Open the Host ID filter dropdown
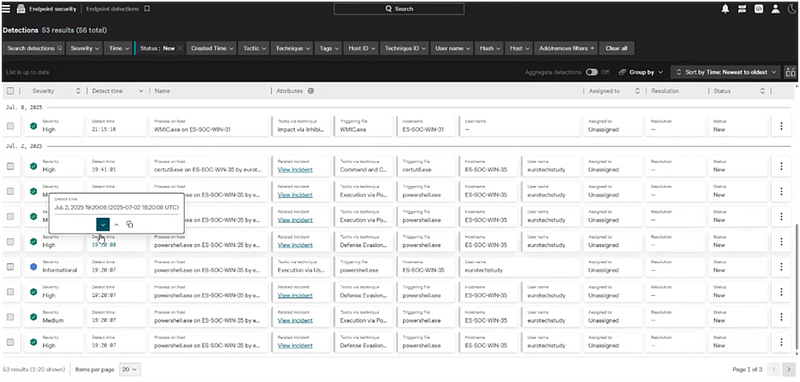800x382 pixels. click(x=361, y=48)
